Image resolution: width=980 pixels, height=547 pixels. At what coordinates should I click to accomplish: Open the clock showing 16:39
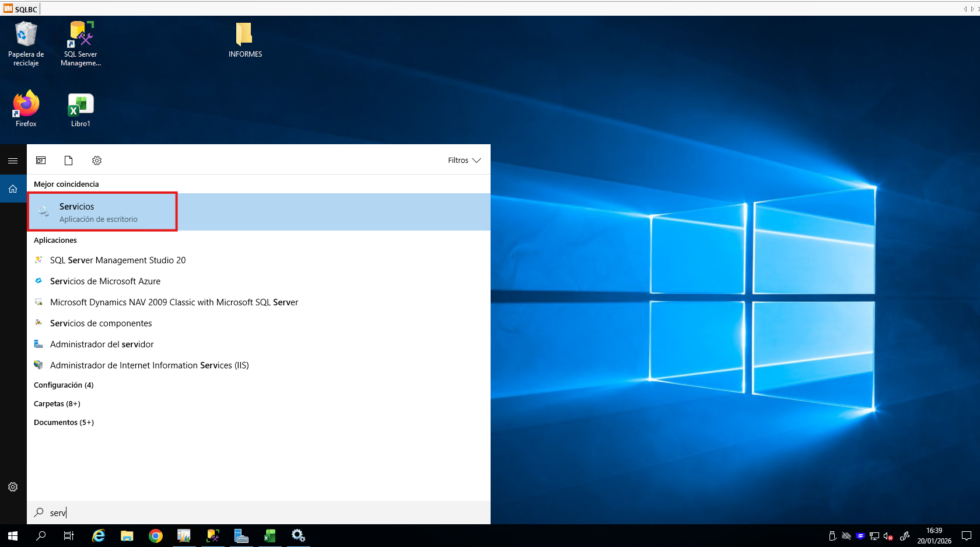click(935, 536)
